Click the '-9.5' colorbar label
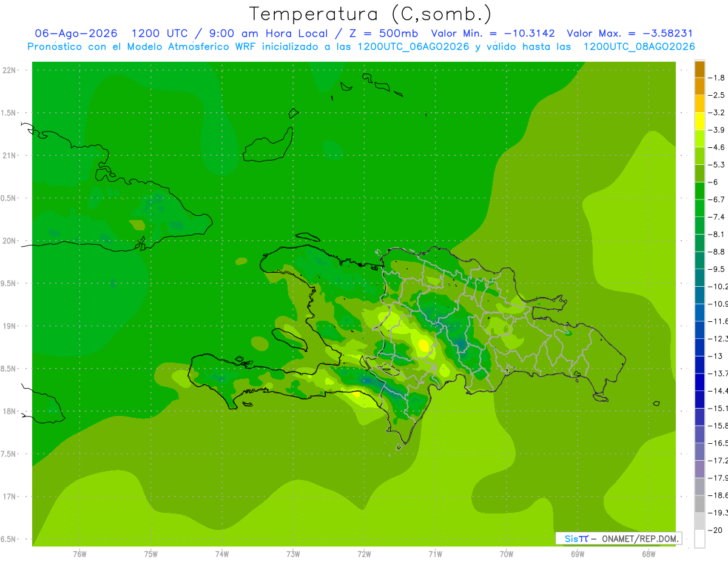The width and height of the screenshot is (728, 562). (x=716, y=269)
